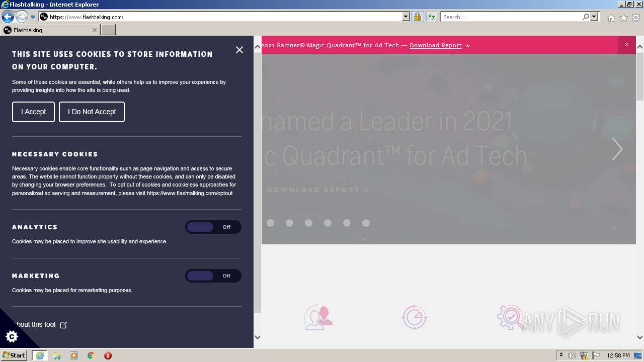Toggle the Marketing cookies switch
Screen dimensions: 644x362
point(213,276)
